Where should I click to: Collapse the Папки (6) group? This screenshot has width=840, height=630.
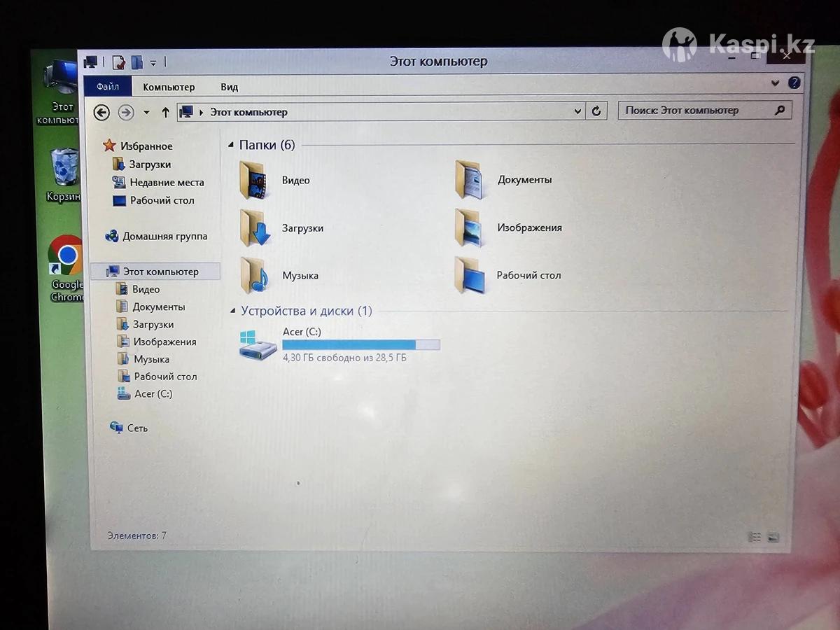232,146
